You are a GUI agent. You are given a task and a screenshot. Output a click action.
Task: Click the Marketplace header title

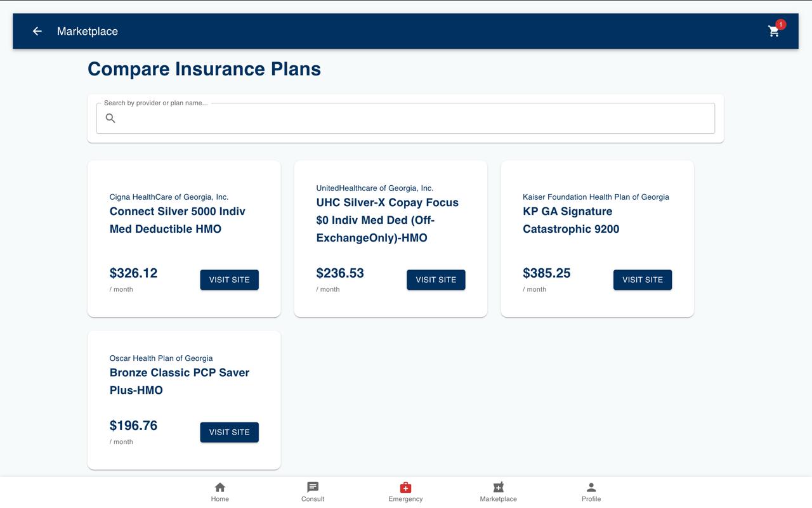(x=88, y=31)
